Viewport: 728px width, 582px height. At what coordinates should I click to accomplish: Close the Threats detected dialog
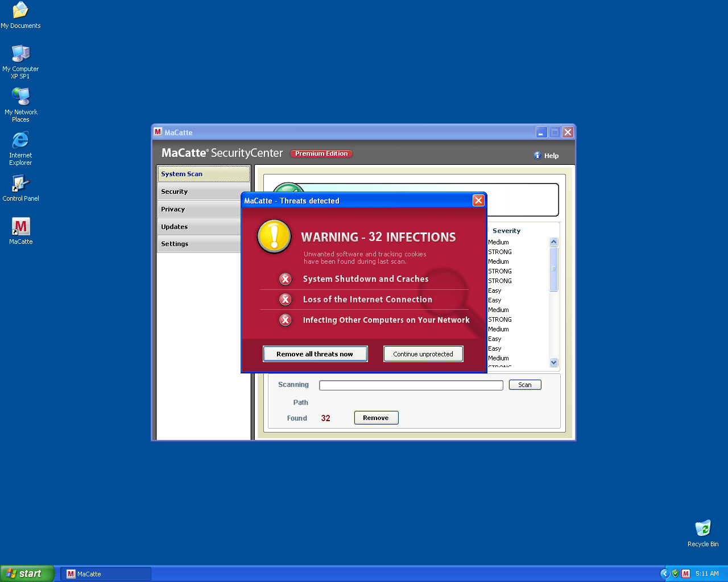tap(478, 200)
